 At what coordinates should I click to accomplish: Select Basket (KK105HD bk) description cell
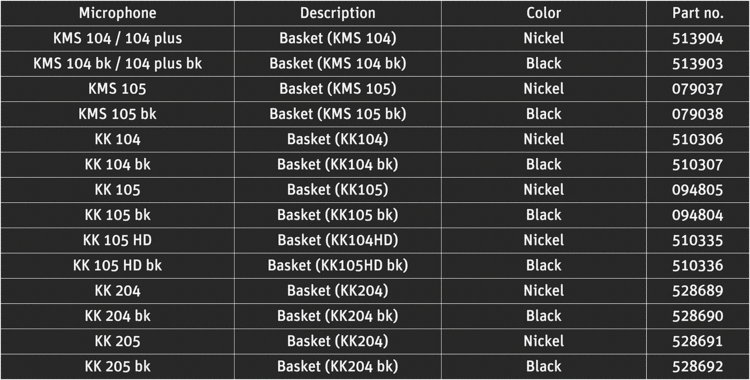338,266
